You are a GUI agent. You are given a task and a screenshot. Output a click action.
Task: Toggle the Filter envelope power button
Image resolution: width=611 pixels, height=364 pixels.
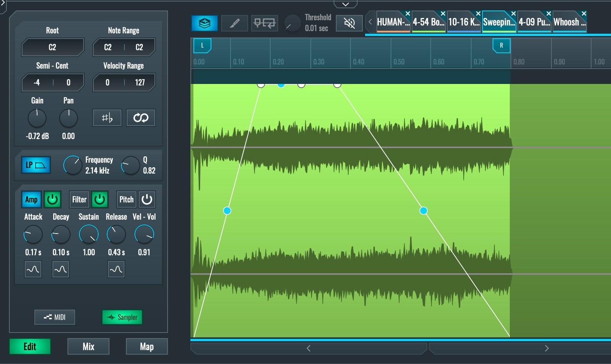point(100,199)
